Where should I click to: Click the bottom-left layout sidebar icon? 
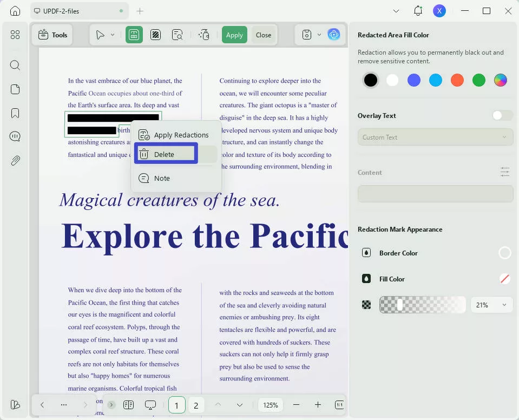(x=15, y=404)
